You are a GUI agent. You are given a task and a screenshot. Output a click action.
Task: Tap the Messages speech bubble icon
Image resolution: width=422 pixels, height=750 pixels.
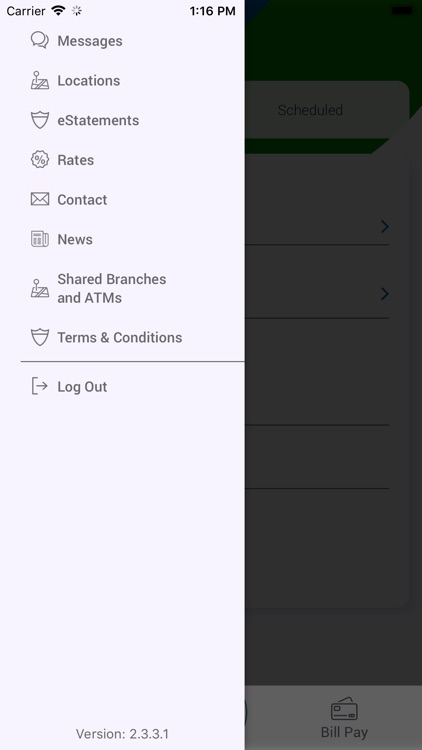[40, 40]
